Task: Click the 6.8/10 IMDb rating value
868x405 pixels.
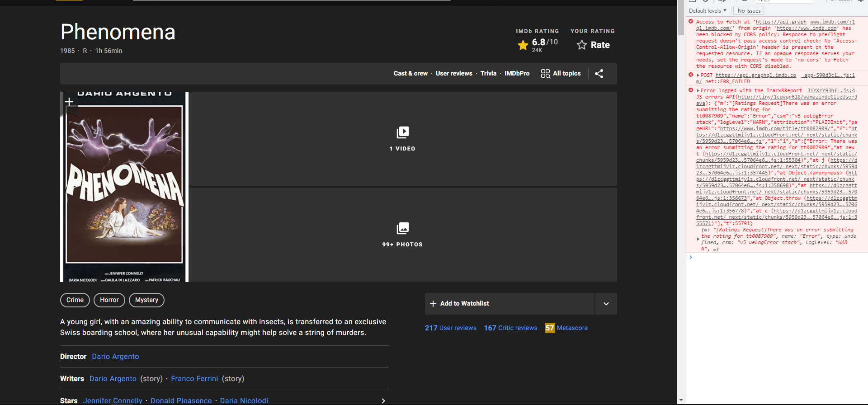Action: click(x=545, y=42)
